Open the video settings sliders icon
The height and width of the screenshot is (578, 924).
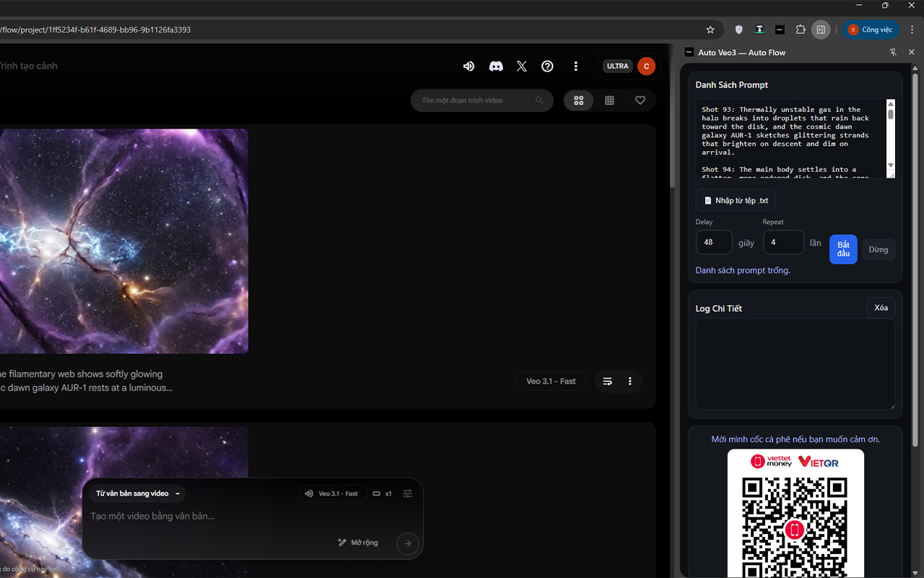[408, 493]
